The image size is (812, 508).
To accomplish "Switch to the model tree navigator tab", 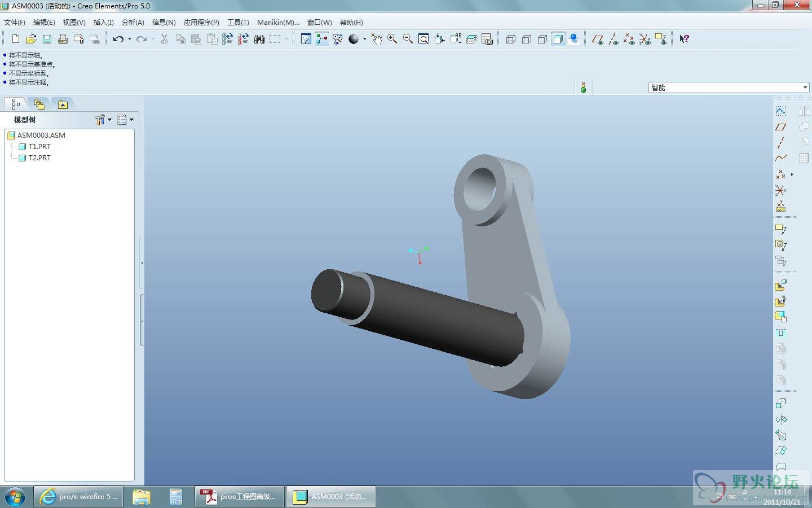I will tap(16, 104).
